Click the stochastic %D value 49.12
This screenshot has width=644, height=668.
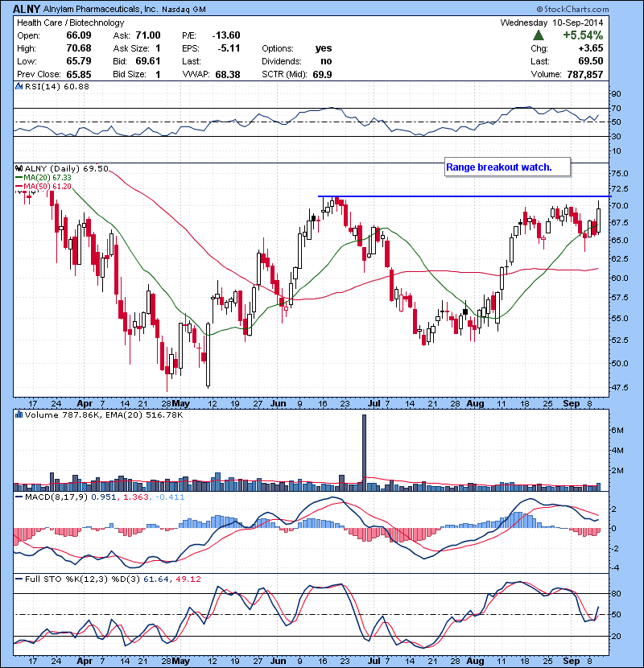(188, 579)
